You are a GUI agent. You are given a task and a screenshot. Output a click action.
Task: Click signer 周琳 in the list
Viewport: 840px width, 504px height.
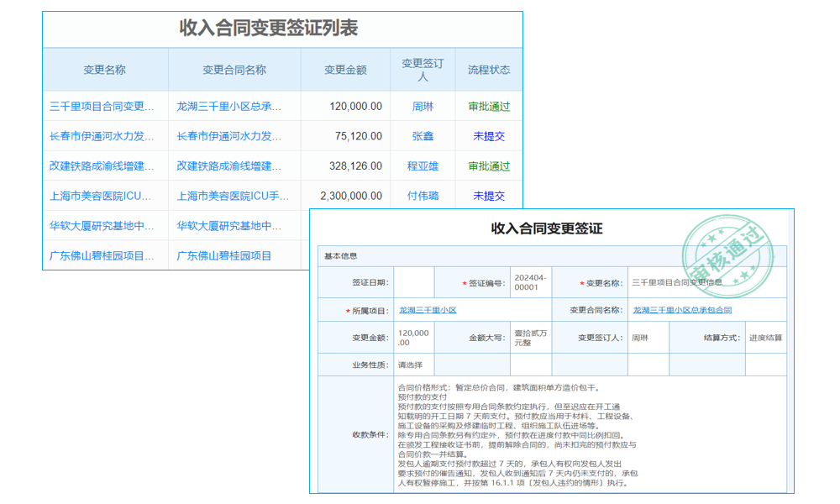tap(424, 106)
